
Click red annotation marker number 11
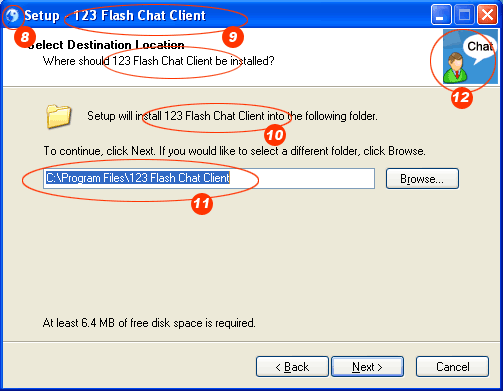tap(202, 203)
